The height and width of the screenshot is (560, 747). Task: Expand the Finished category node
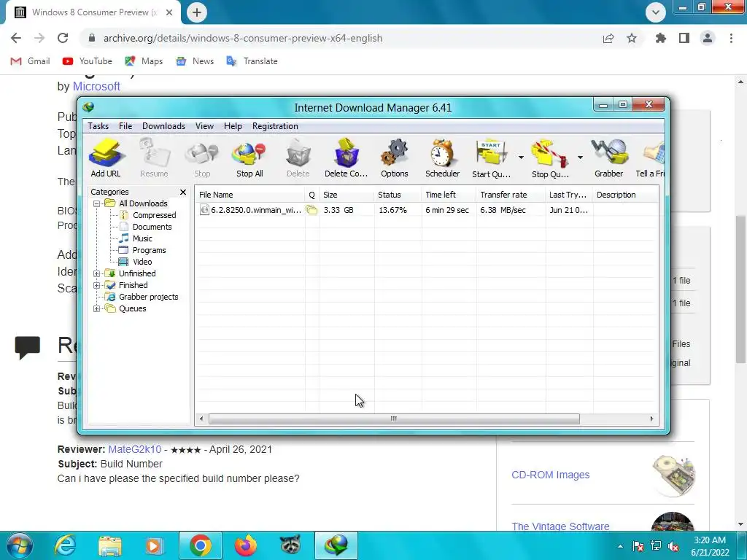pyautogui.click(x=96, y=286)
